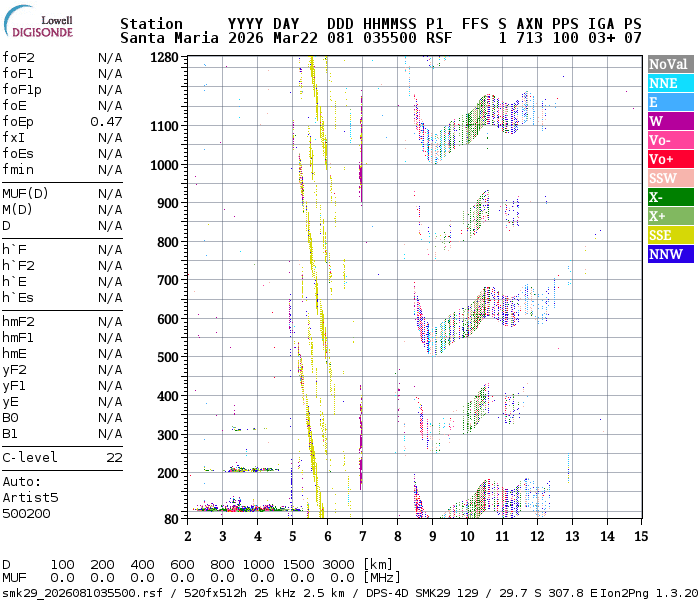Click the foEs parameter label
Image resolution: width=700 pixels, height=600 pixels.
click(18, 154)
